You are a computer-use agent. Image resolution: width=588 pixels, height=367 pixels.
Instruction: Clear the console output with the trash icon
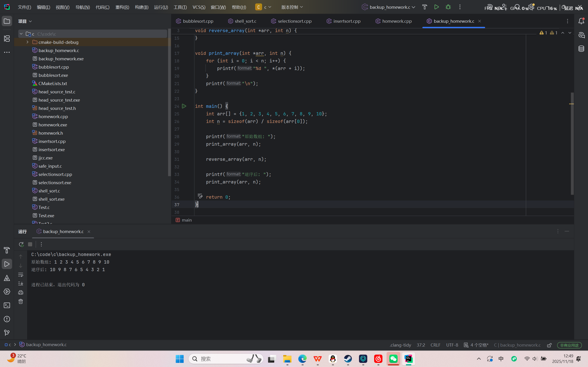tap(21, 301)
